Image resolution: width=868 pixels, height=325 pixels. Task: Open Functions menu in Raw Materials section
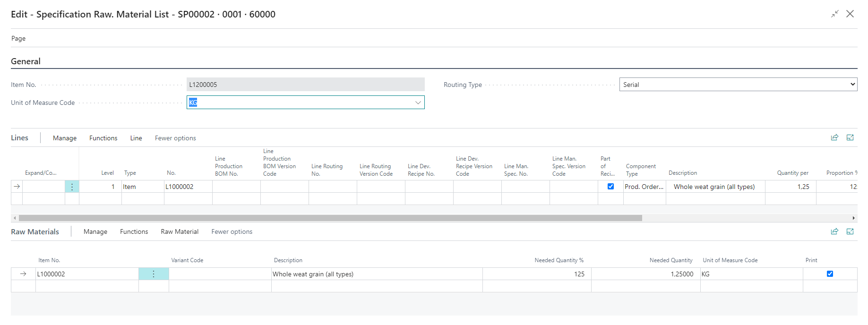pyautogui.click(x=134, y=231)
